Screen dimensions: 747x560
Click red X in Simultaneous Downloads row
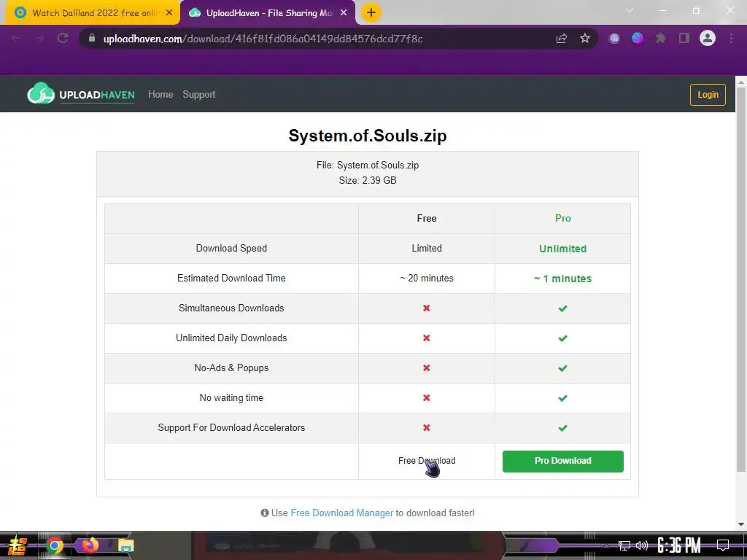pyautogui.click(x=426, y=308)
